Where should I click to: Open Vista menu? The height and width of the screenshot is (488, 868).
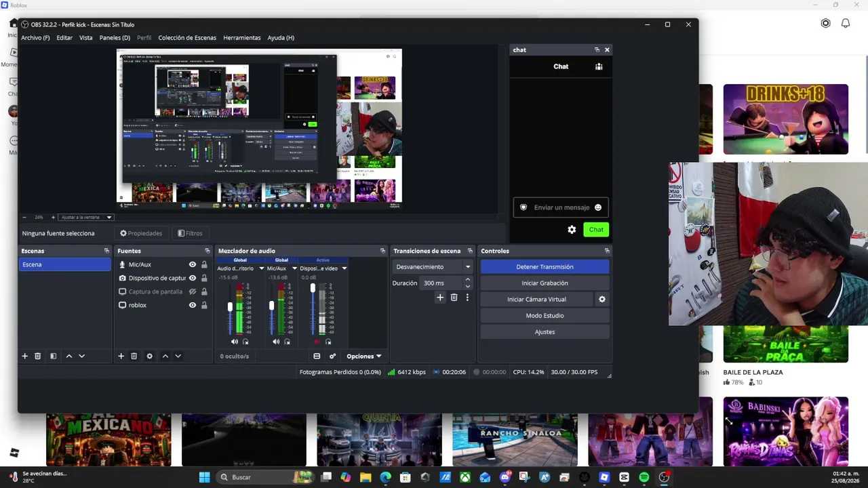point(85,38)
